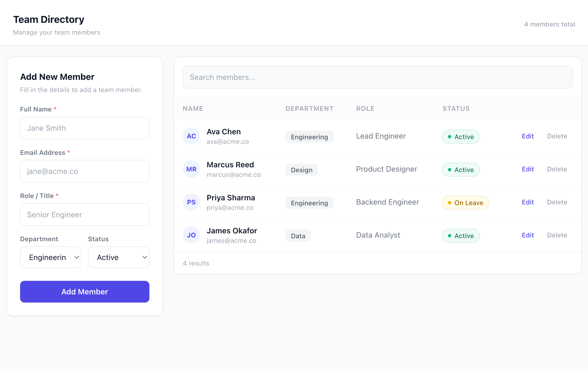Click the Engineering department tag for Ava Chen
588x369 pixels.
click(309, 137)
